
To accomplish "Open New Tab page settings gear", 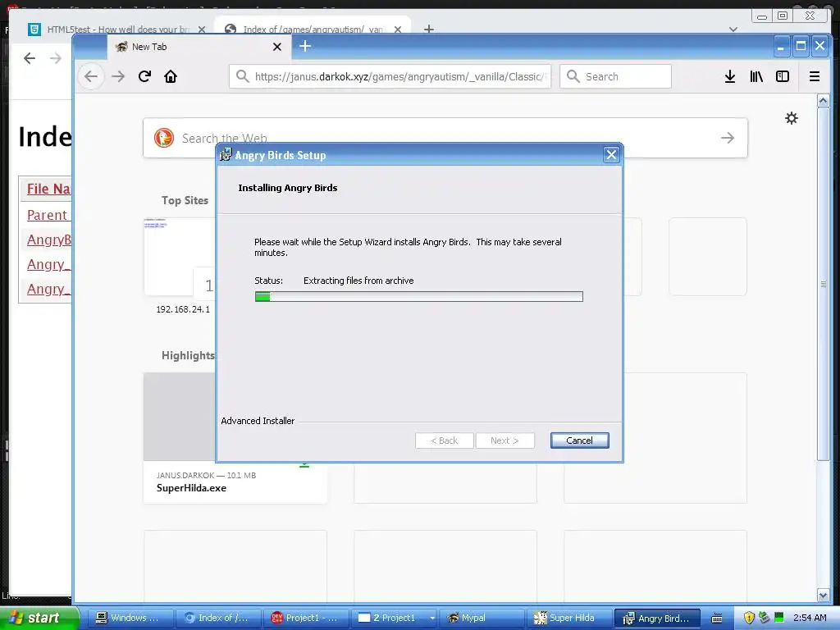I will pyautogui.click(x=792, y=118).
